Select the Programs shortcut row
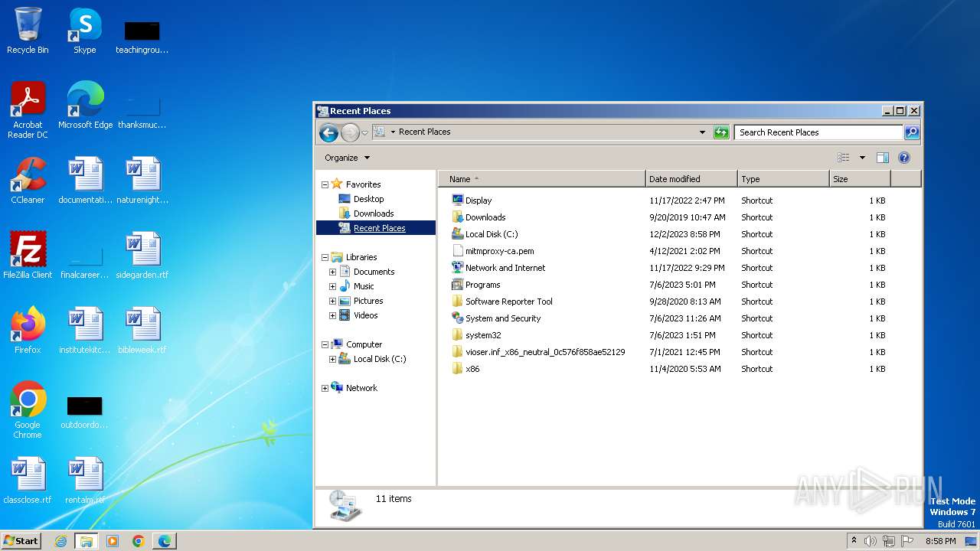980x551 pixels. coord(668,285)
